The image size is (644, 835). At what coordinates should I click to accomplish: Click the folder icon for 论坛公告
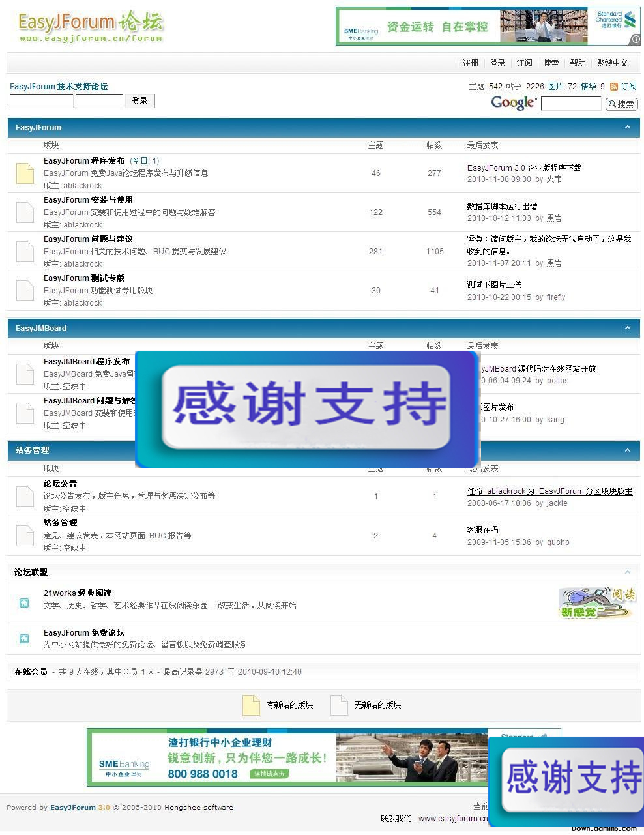pyautogui.click(x=25, y=496)
